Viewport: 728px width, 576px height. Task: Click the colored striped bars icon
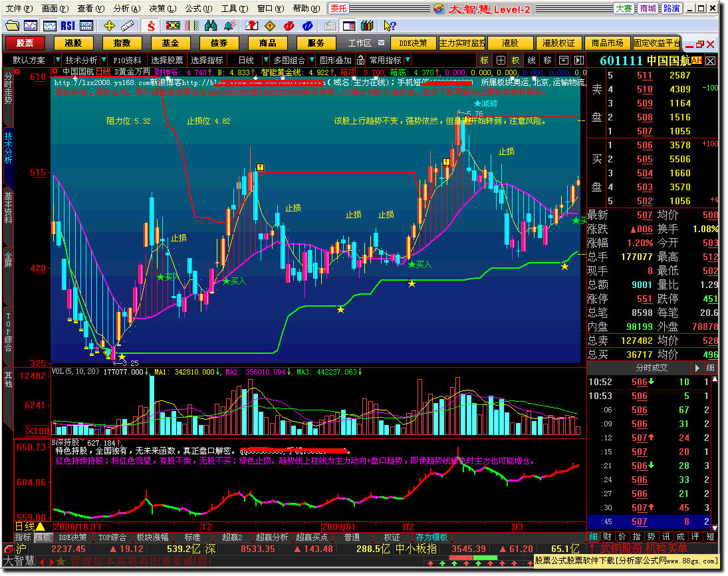(x=191, y=25)
